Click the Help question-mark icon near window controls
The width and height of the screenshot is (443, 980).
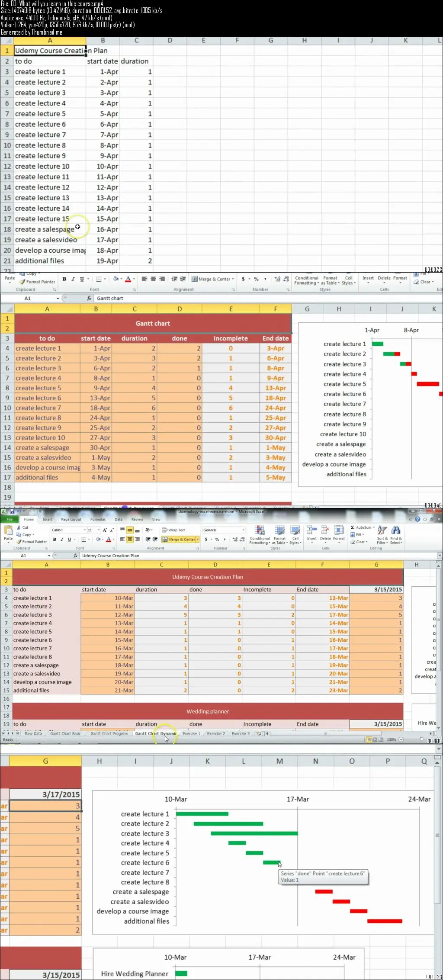coord(417,519)
